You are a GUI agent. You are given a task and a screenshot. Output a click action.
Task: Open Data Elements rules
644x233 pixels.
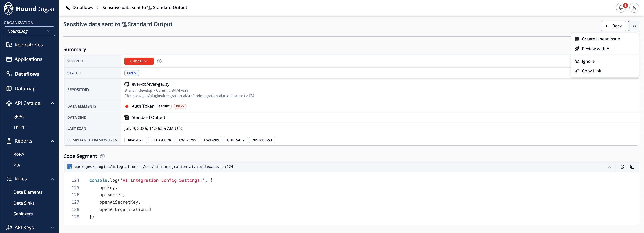(28, 192)
